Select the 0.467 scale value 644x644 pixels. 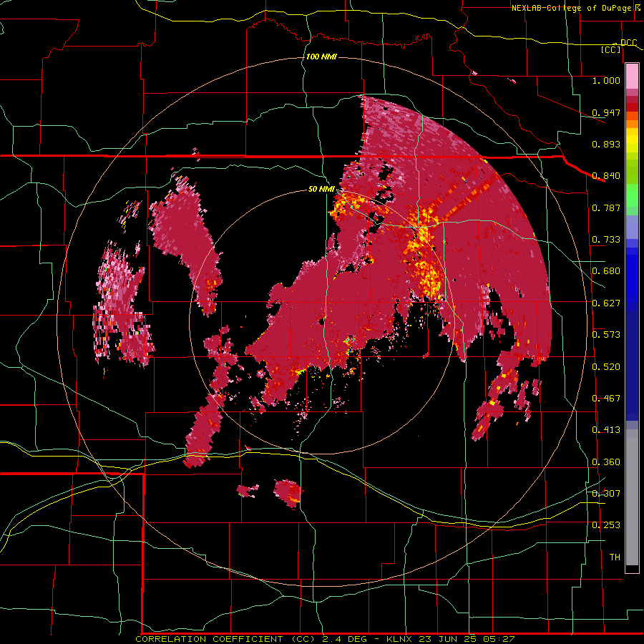tap(606, 399)
